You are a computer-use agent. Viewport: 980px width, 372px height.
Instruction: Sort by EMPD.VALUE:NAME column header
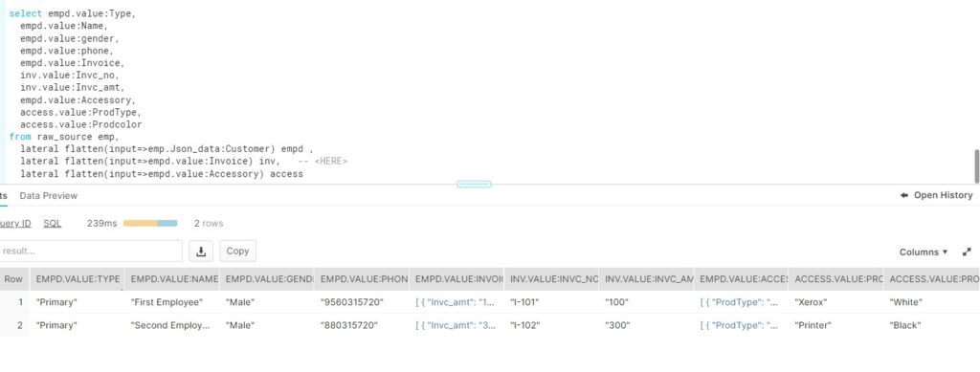point(172,279)
